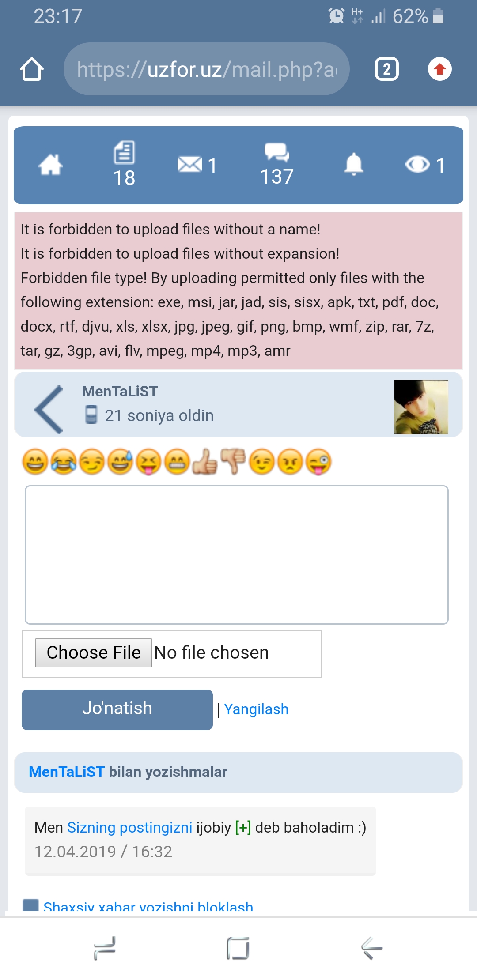Go back using the left chevron
Viewport: 477px width, 980px height.
49,409
